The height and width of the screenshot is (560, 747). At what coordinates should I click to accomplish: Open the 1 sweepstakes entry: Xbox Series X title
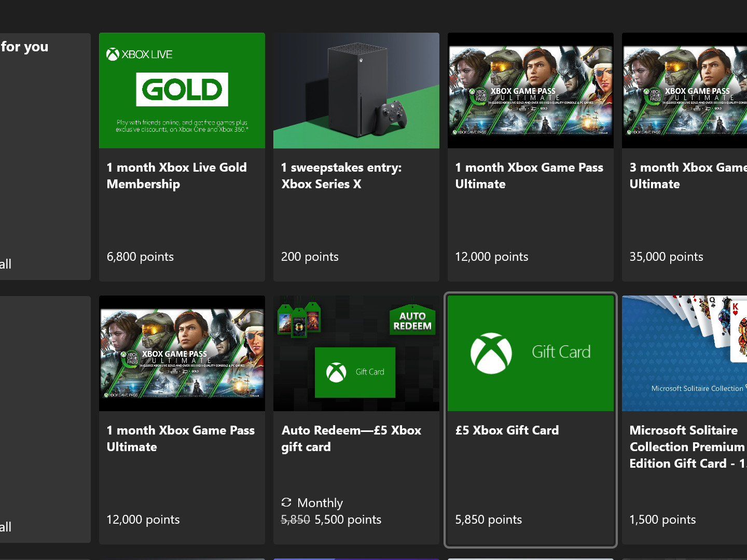point(341,176)
